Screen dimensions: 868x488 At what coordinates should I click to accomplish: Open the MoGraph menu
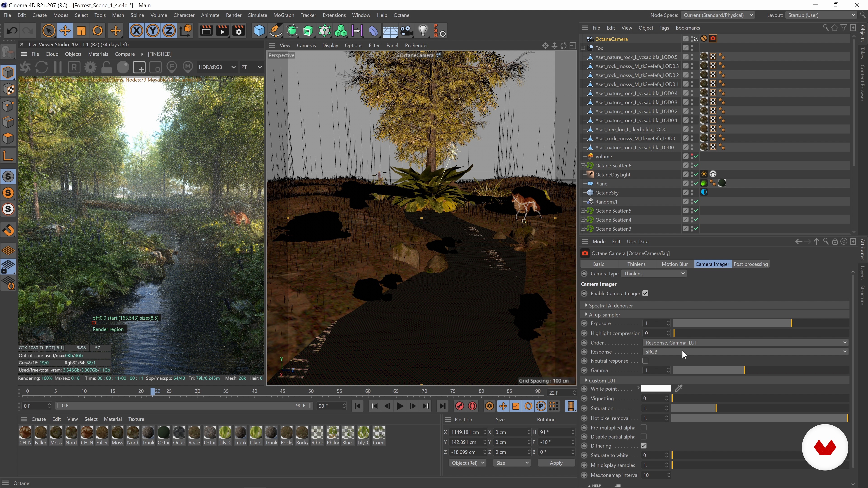pyautogui.click(x=283, y=15)
